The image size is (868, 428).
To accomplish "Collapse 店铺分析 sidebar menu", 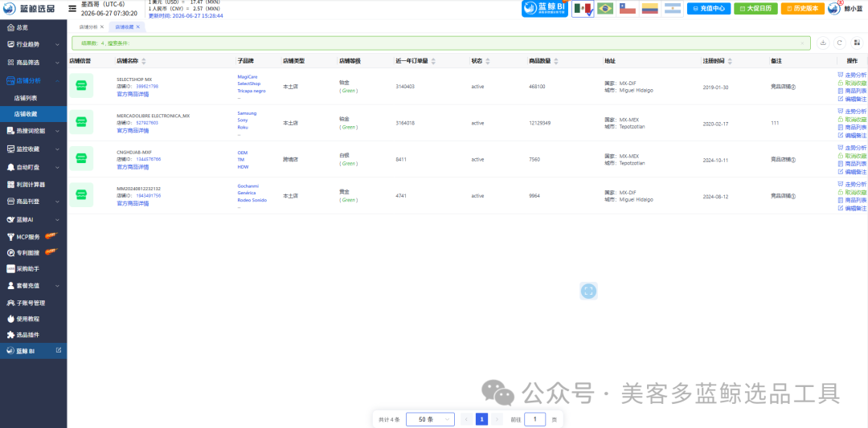I will click(x=33, y=81).
